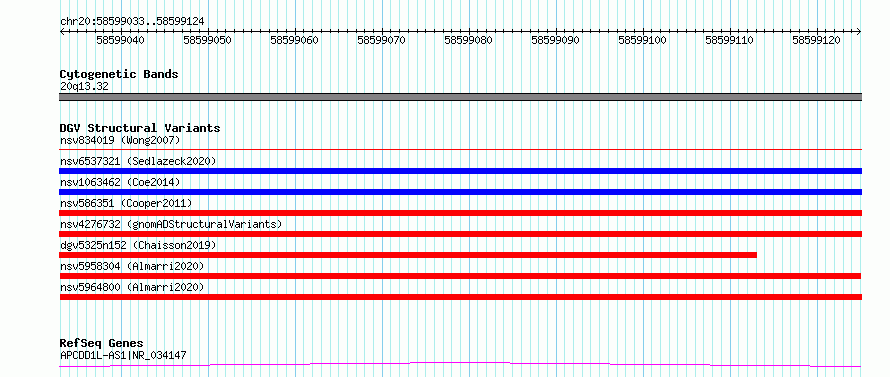This screenshot has height=377, width=890.
Task: Click the red bar for nsv4276732
Action: tap(460, 234)
